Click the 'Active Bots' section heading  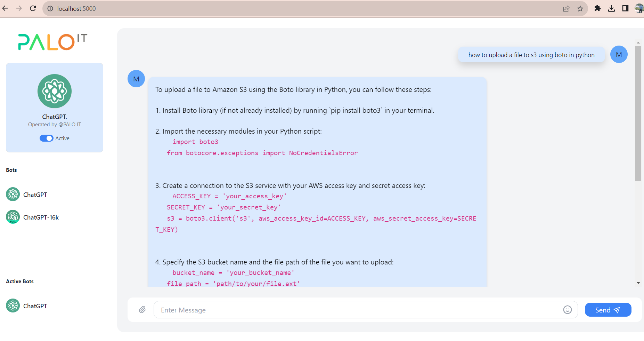[20, 281]
